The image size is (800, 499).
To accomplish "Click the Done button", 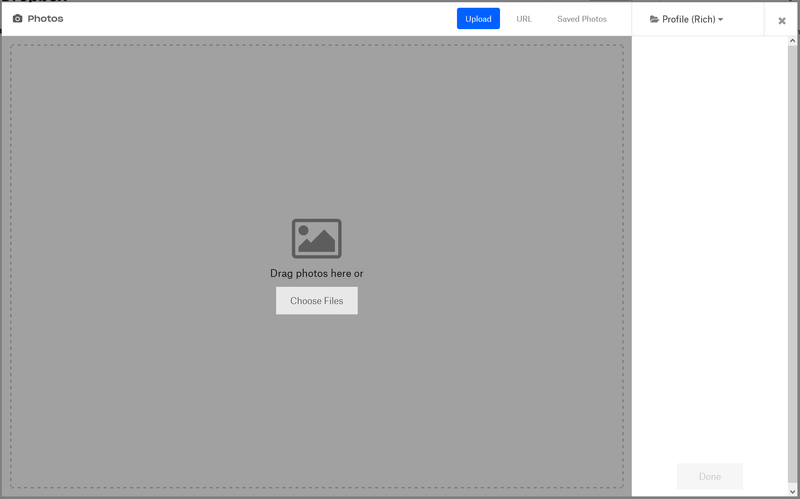I will tap(710, 477).
